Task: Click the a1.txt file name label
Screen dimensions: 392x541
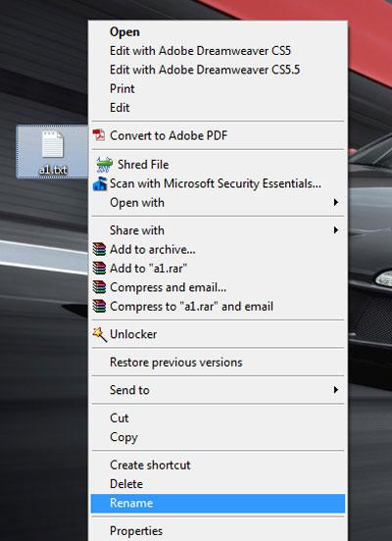Action: coord(53,170)
